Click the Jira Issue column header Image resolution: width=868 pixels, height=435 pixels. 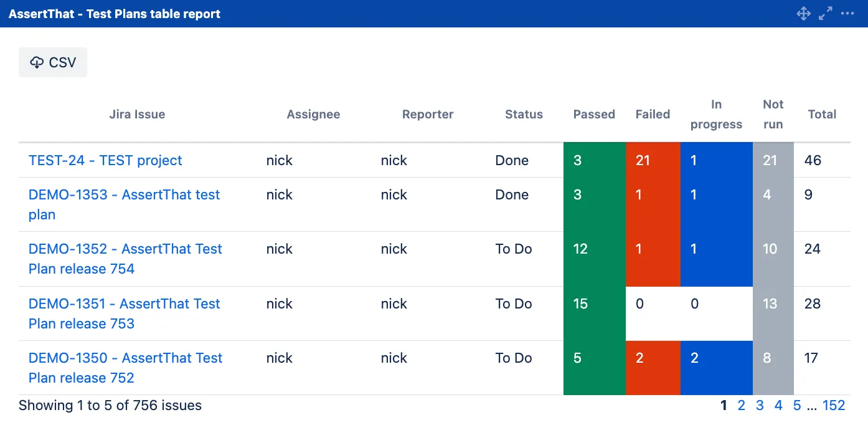click(137, 114)
